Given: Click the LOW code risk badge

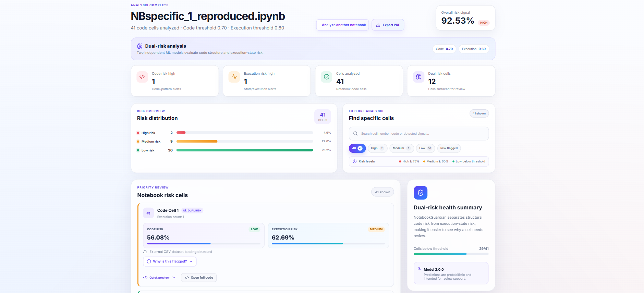Looking at the screenshot, I should [254, 229].
